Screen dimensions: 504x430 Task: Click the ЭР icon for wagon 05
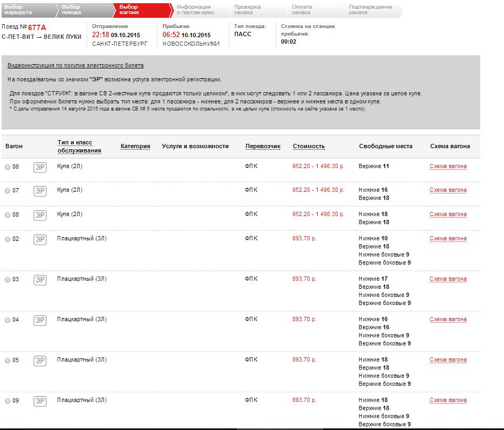coord(40,360)
